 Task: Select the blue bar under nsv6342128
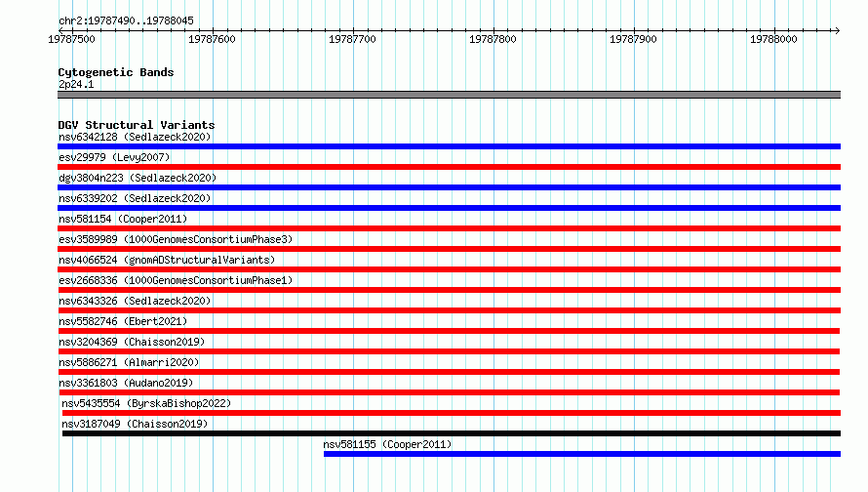449,146
